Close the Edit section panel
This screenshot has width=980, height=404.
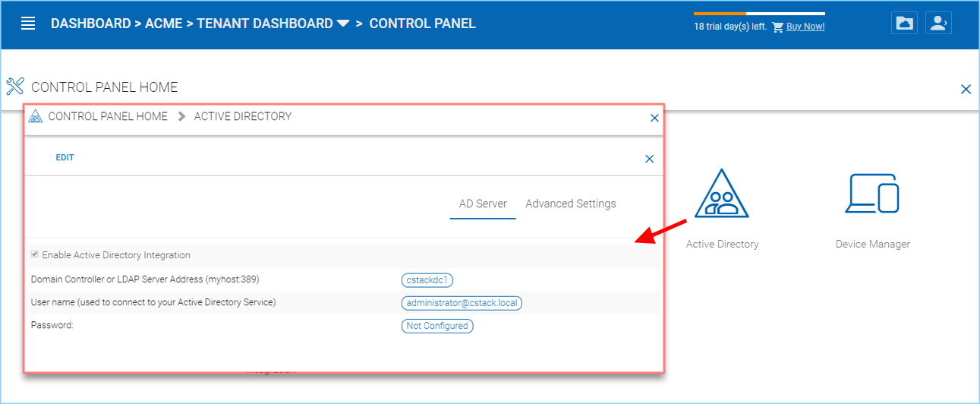tap(649, 159)
